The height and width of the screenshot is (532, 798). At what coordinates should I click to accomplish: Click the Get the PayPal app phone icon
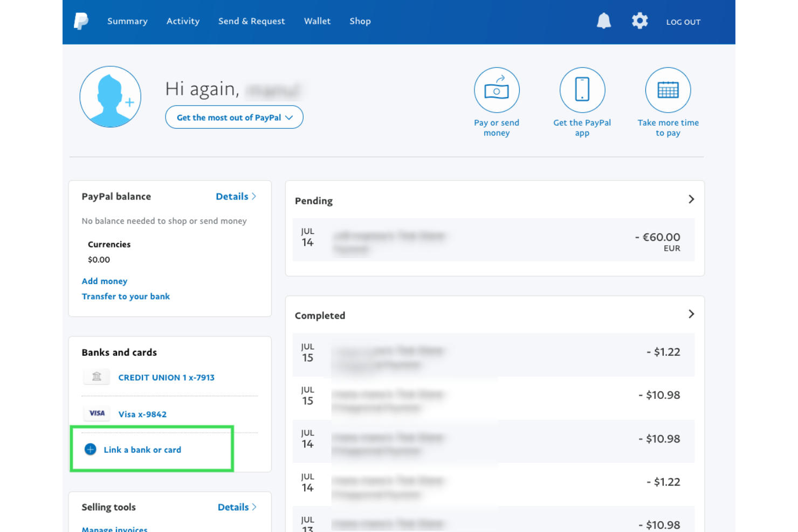coord(582,90)
